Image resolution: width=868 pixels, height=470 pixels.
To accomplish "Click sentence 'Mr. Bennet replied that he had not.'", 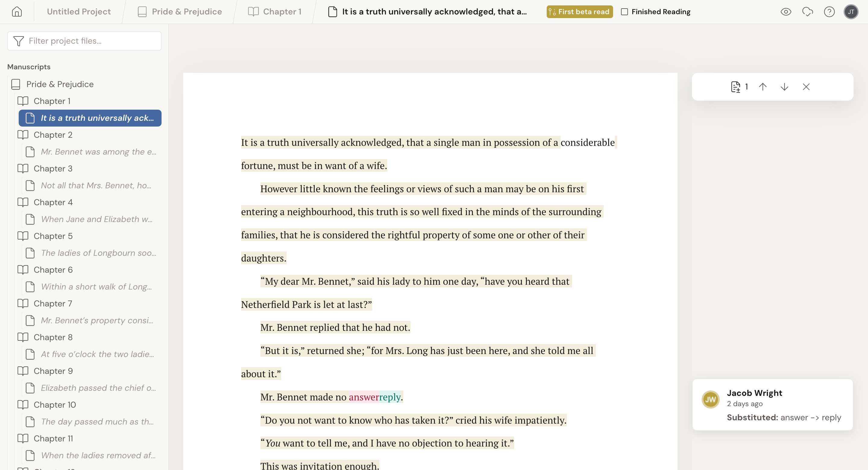I will coord(335,327).
